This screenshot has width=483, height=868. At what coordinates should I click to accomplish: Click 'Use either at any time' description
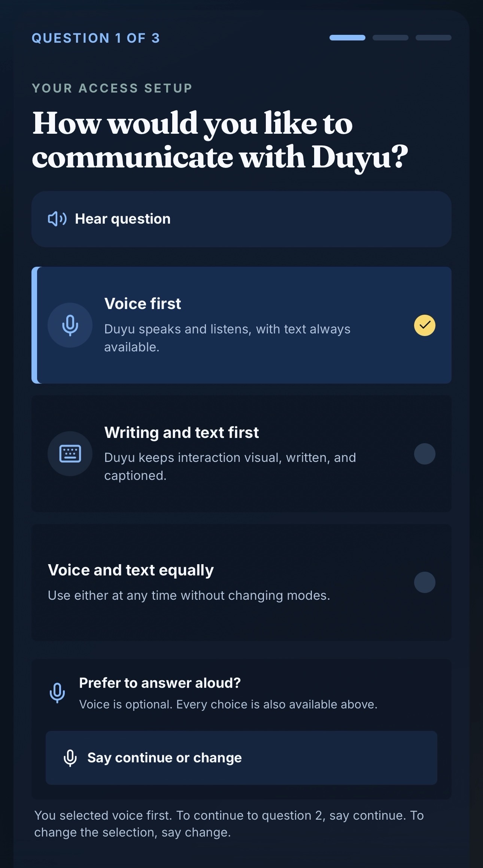coord(189,595)
